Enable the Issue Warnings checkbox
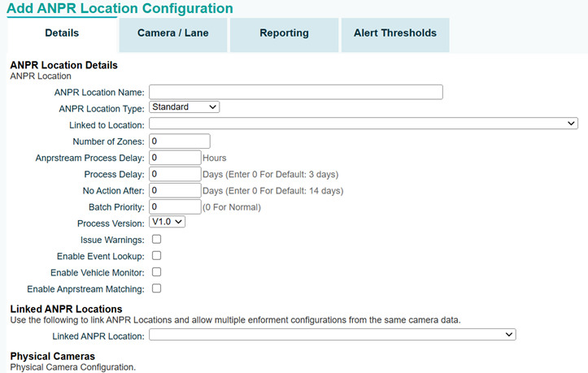588x373 pixels. tap(156, 239)
